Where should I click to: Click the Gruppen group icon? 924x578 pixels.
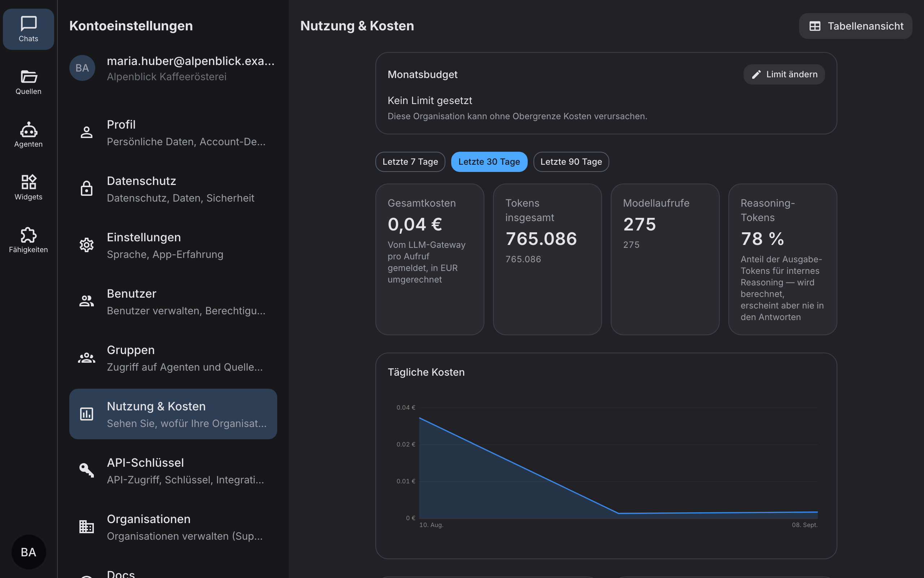click(87, 358)
